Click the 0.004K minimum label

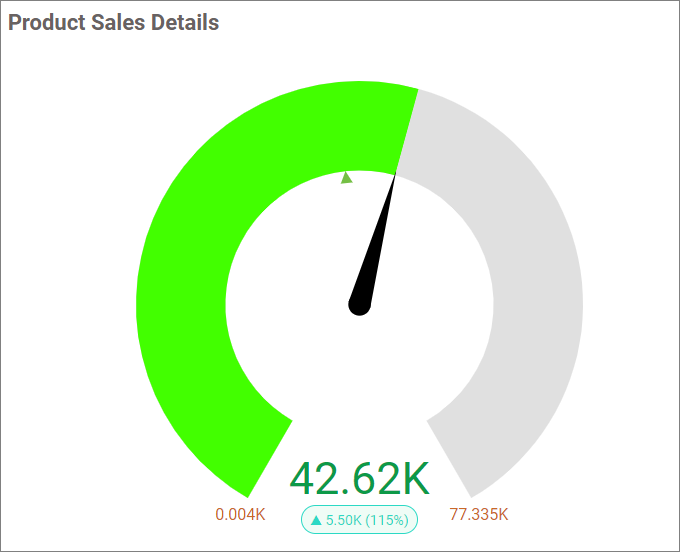(240, 515)
